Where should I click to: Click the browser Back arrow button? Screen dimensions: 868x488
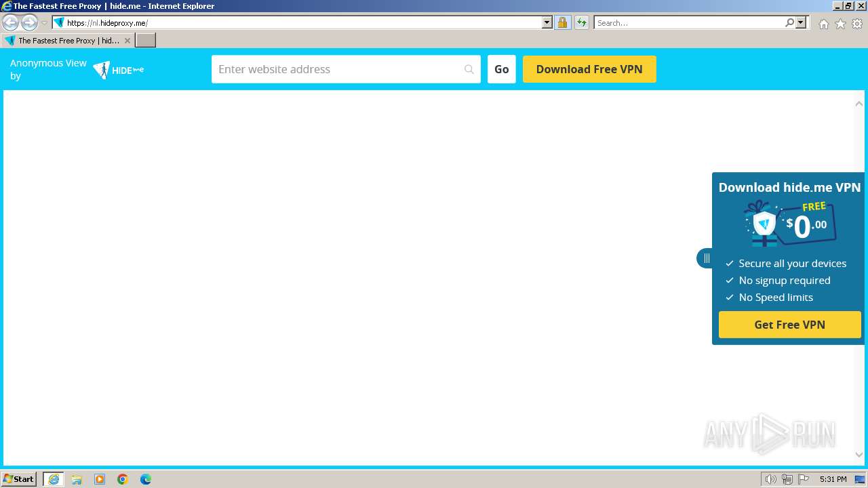[10, 22]
